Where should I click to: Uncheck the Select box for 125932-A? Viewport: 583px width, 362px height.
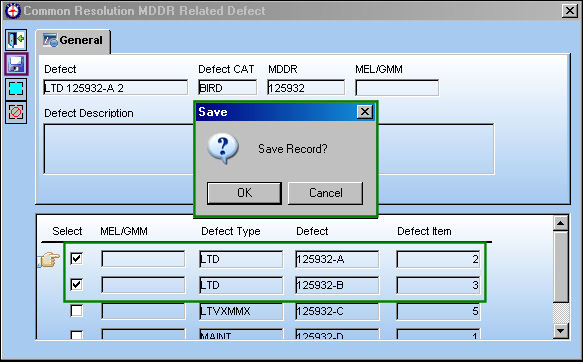pyautogui.click(x=77, y=258)
